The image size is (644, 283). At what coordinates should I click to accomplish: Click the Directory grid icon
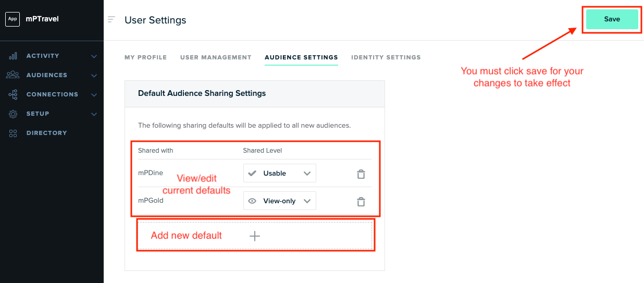(x=13, y=133)
